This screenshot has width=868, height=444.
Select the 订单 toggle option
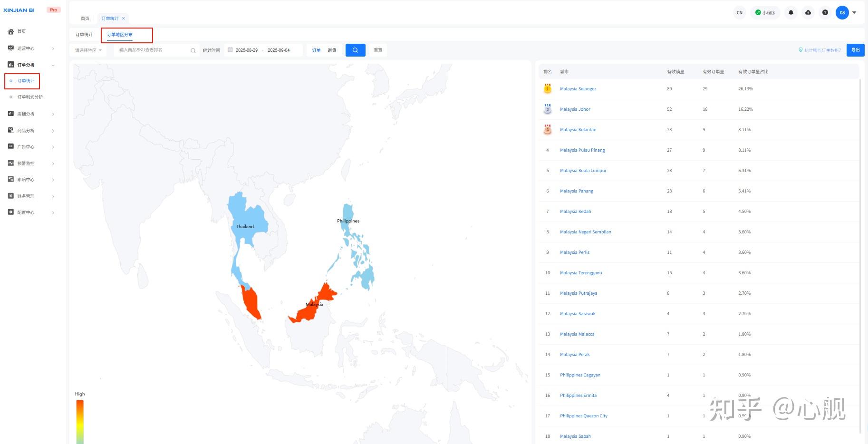pyautogui.click(x=317, y=50)
